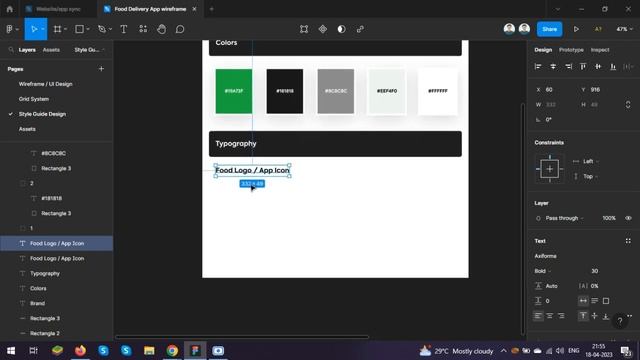Open the Grid System page
Screen dimensions: 640x360
click(33, 99)
